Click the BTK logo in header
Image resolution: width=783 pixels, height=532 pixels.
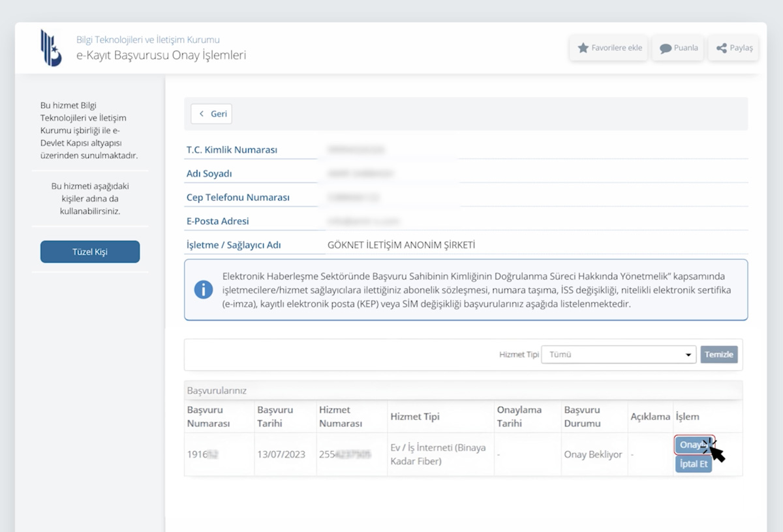[51, 48]
